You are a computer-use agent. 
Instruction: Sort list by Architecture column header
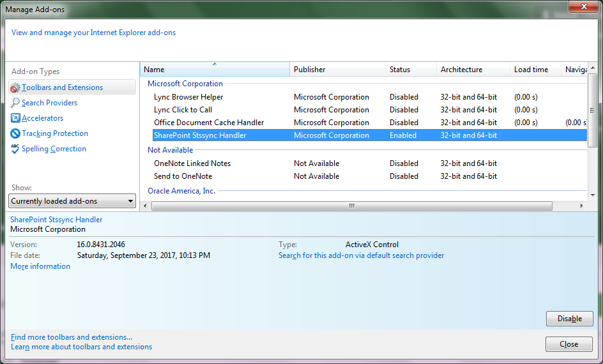pyautogui.click(x=473, y=70)
